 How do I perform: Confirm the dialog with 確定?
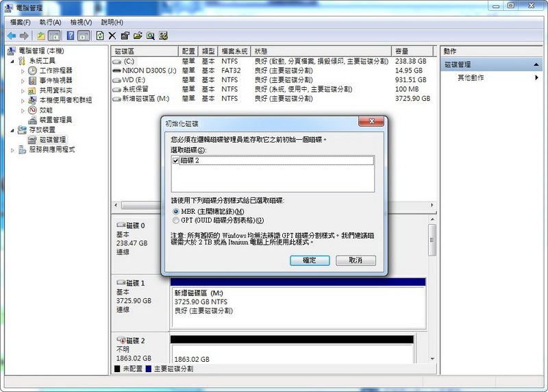310,260
